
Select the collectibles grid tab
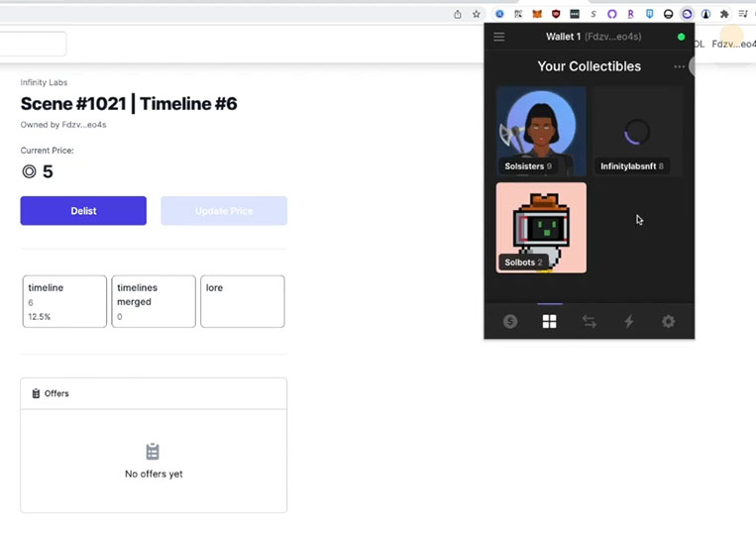(x=549, y=322)
